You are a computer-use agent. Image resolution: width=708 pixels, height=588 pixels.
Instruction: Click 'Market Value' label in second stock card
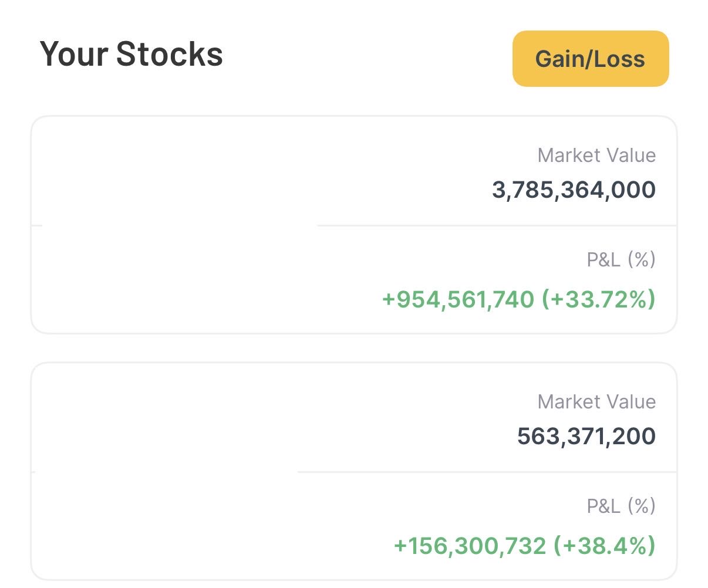596,402
